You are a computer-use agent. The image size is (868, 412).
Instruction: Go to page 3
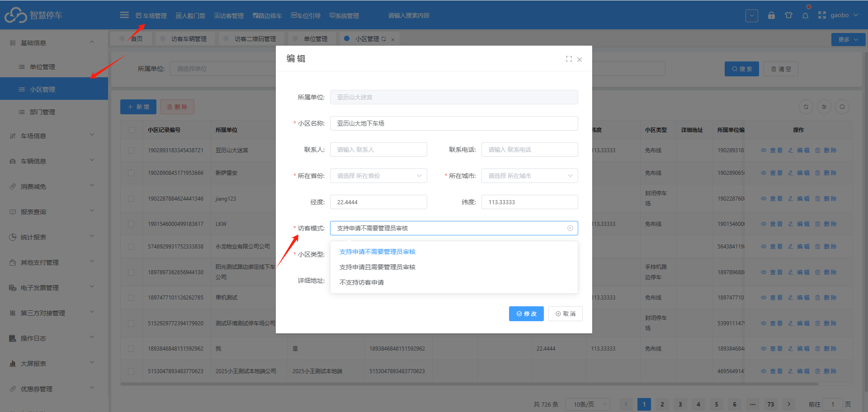tap(680, 404)
